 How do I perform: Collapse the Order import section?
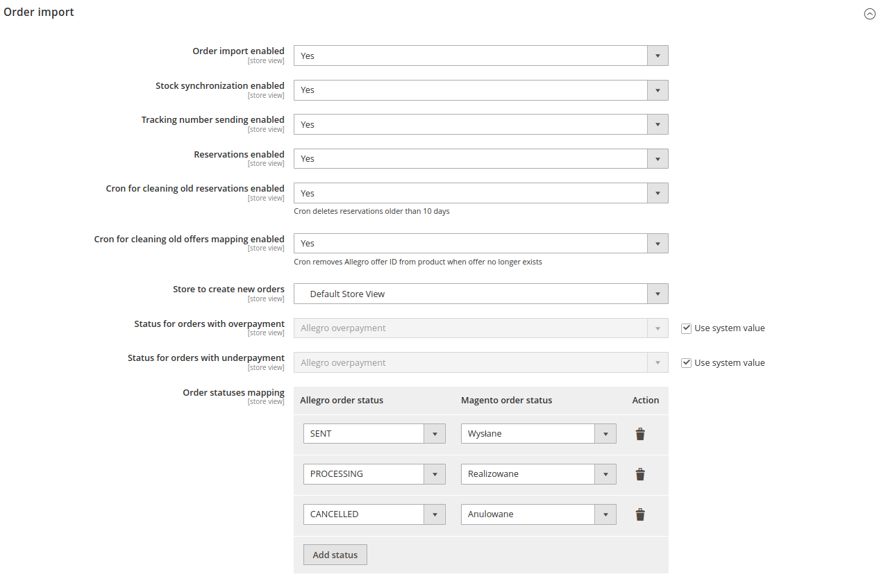coord(869,13)
